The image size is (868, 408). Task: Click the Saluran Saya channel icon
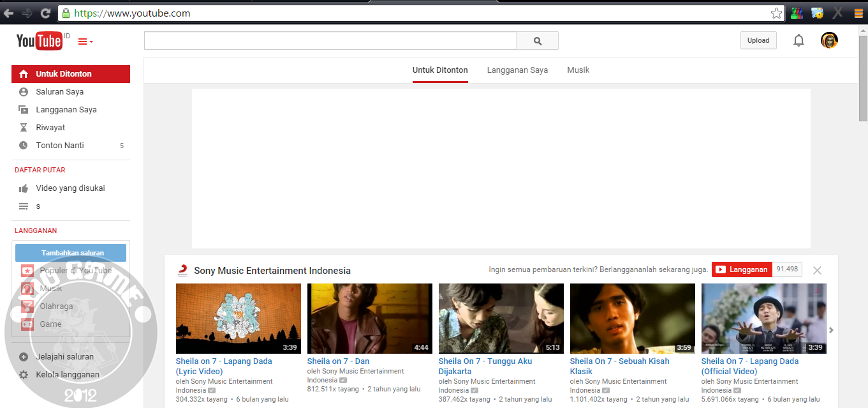(23, 91)
